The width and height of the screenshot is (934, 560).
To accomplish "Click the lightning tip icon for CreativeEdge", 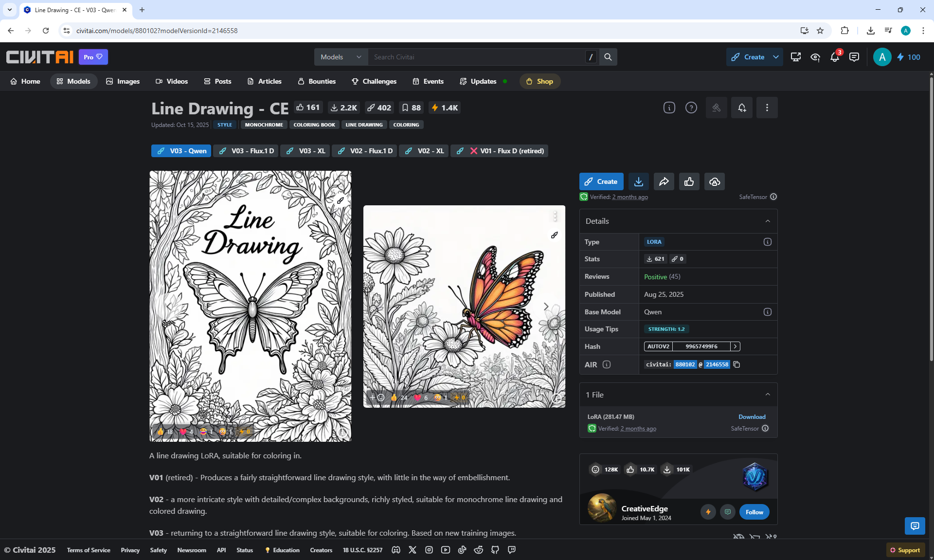I will 708,512.
